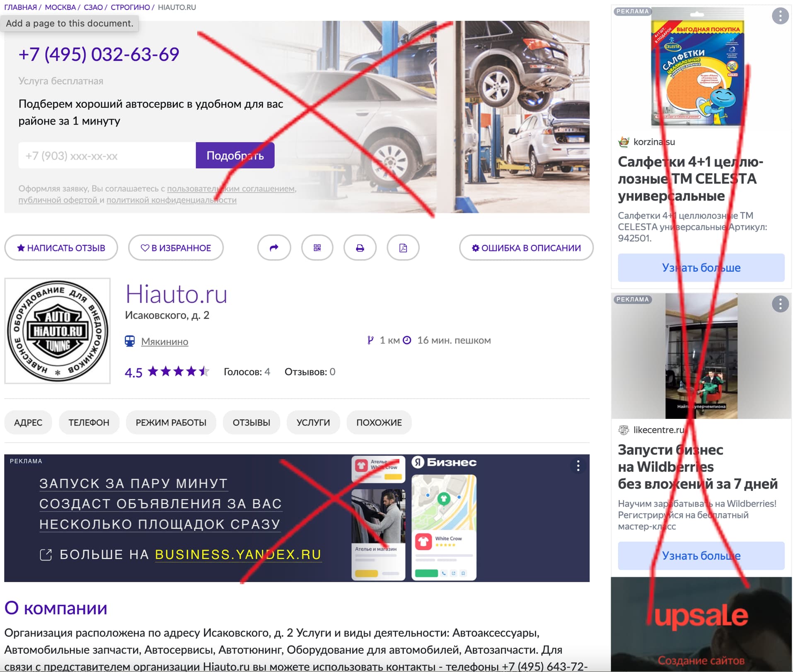793x672 pixels.
Task: Jump to the Адрес section tab
Action: [28, 422]
